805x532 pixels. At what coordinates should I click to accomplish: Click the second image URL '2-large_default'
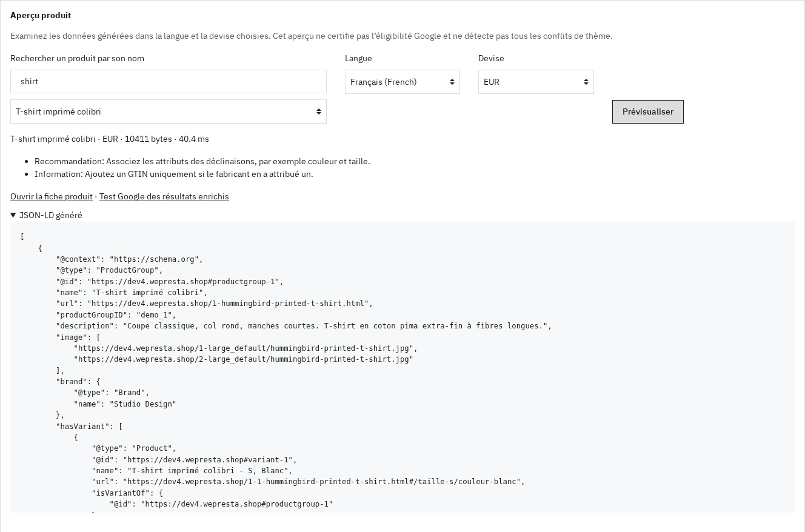[244, 359]
